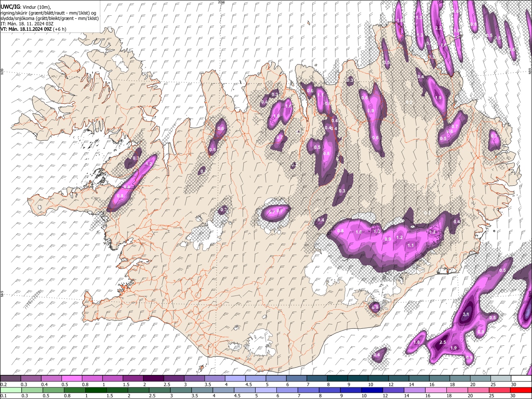Click the '3.5' label in the lower legend row
The image size is (532, 399).
coord(195,396)
